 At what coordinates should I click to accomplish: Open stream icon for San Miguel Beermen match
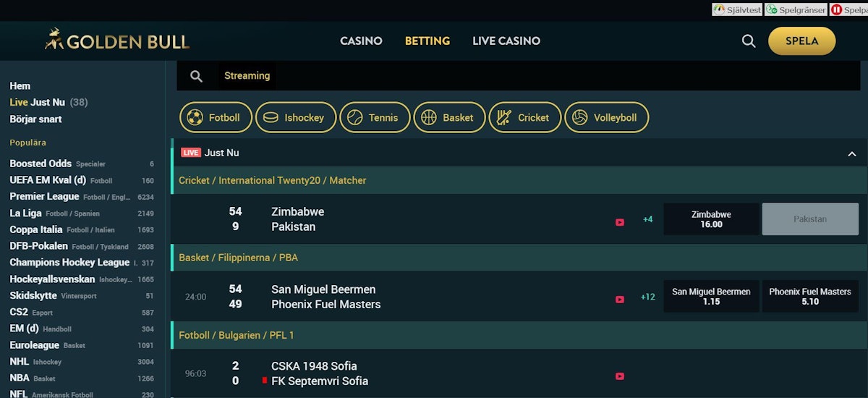(620, 299)
